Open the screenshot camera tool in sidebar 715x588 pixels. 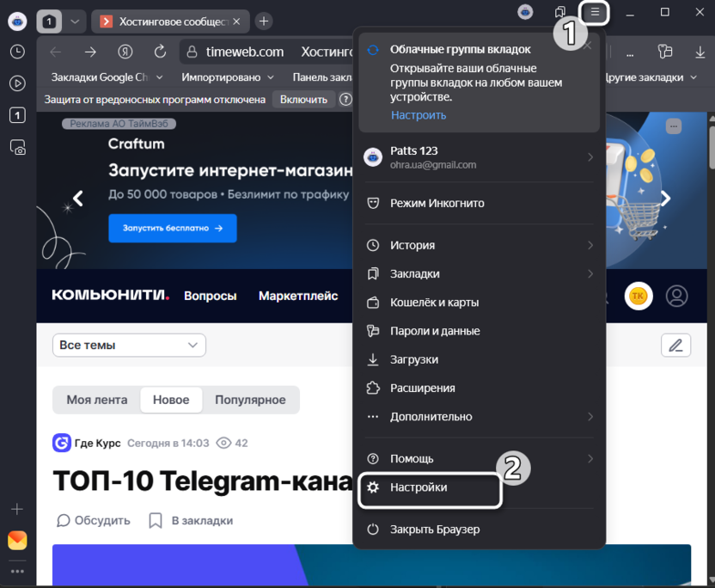click(17, 147)
